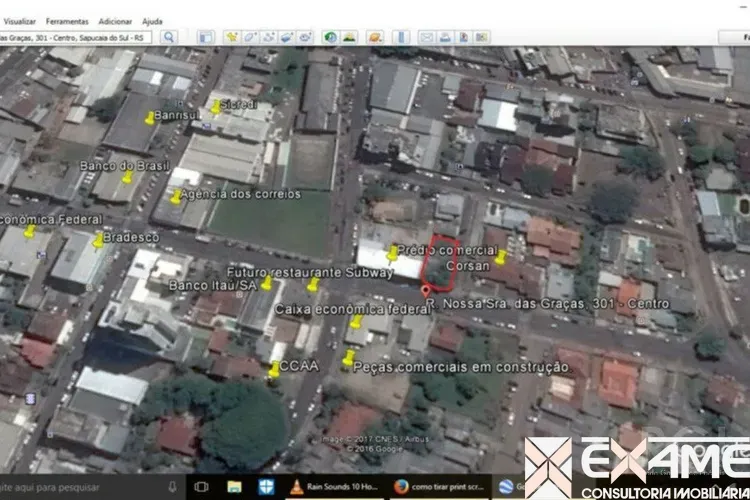
Task: Open the add image overlay tool
Action: click(x=286, y=37)
